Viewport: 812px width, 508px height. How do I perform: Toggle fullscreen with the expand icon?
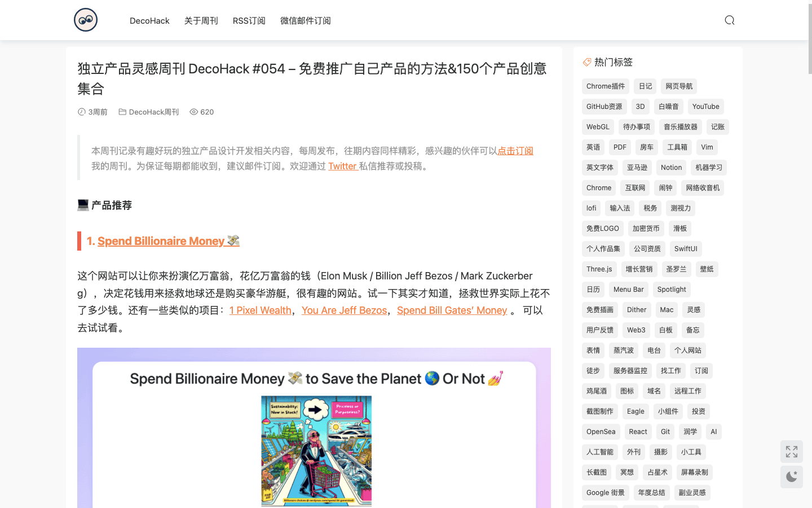pyautogui.click(x=792, y=452)
